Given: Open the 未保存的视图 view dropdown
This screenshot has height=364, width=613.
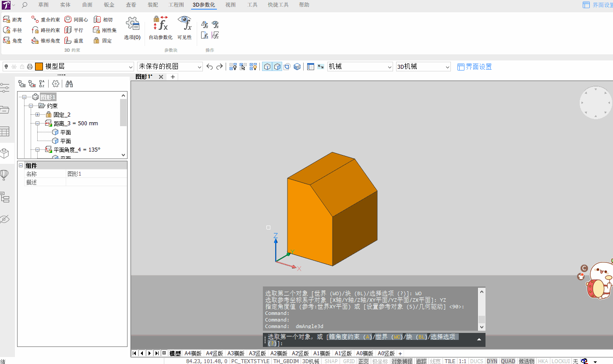Looking at the screenshot, I should point(199,67).
